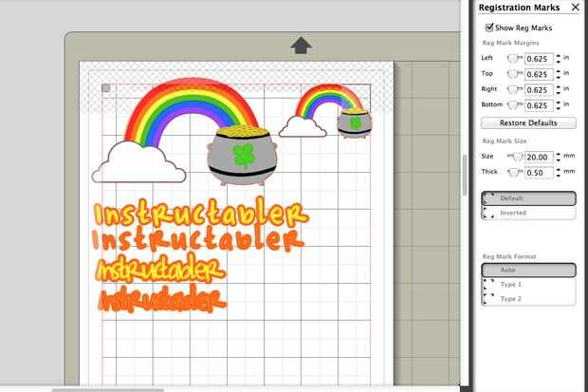Click the Registration Marks panel title
Image resolution: width=588 pixels, height=392 pixels.
click(519, 8)
